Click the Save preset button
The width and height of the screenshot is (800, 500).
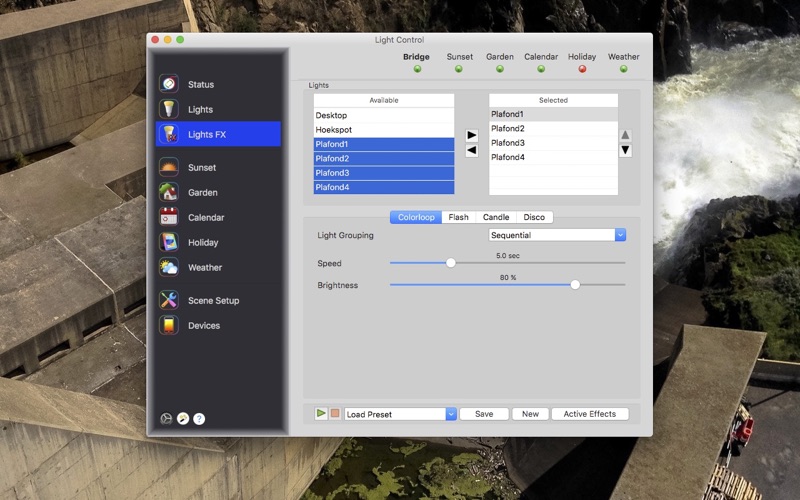tap(484, 414)
